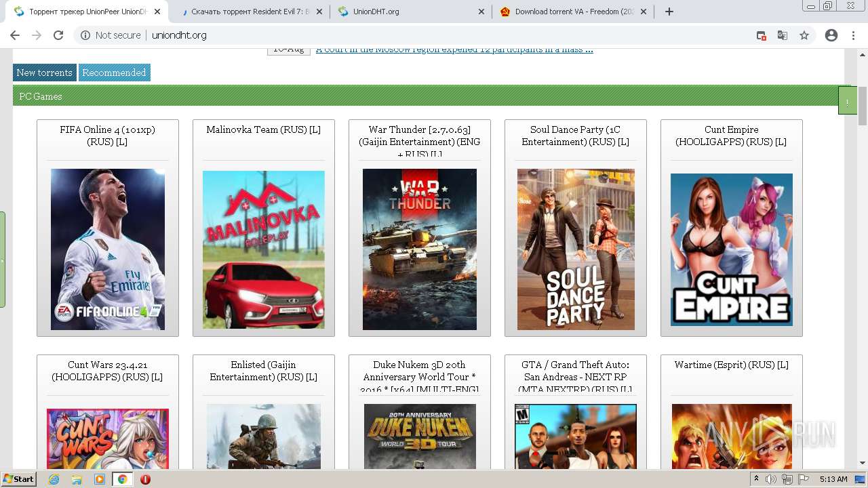
Task: Bookmark this page with the star icon
Action: point(804,35)
